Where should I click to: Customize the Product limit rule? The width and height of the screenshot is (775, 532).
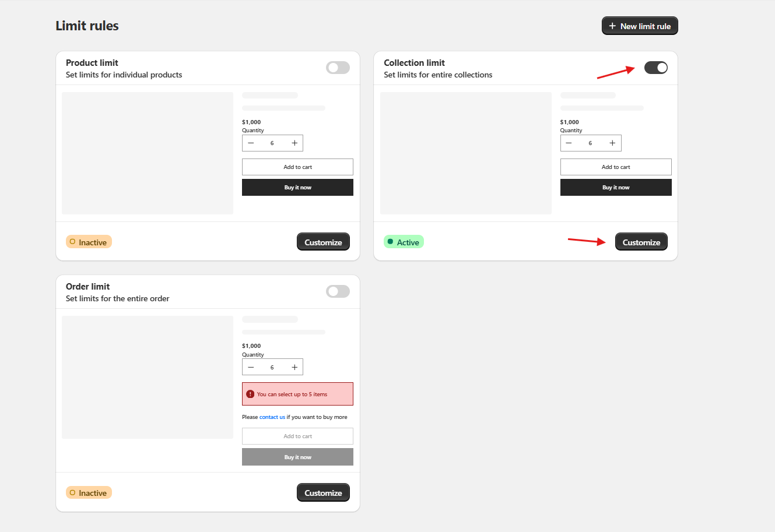click(x=323, y=242)
